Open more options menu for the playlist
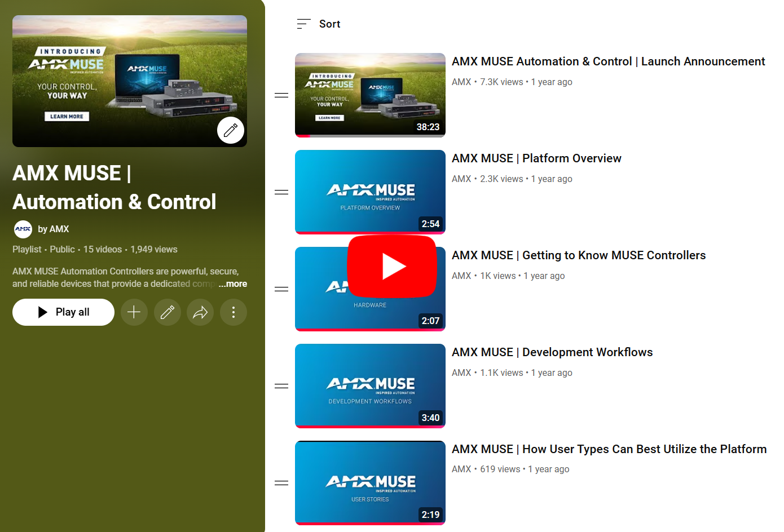The width and height of the screenshot is (784, 532). [x=234, y=312]
